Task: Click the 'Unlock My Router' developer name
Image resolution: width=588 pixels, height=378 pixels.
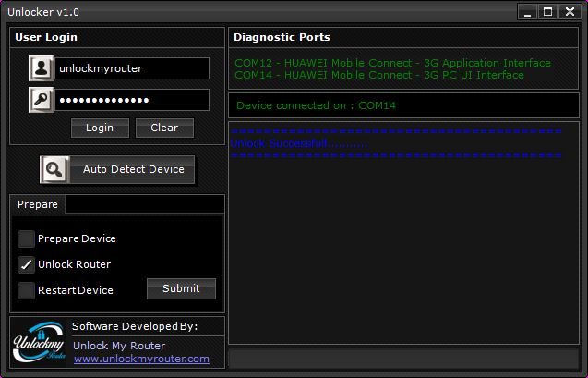Action: pyautogui.click(x=119, y=346)
